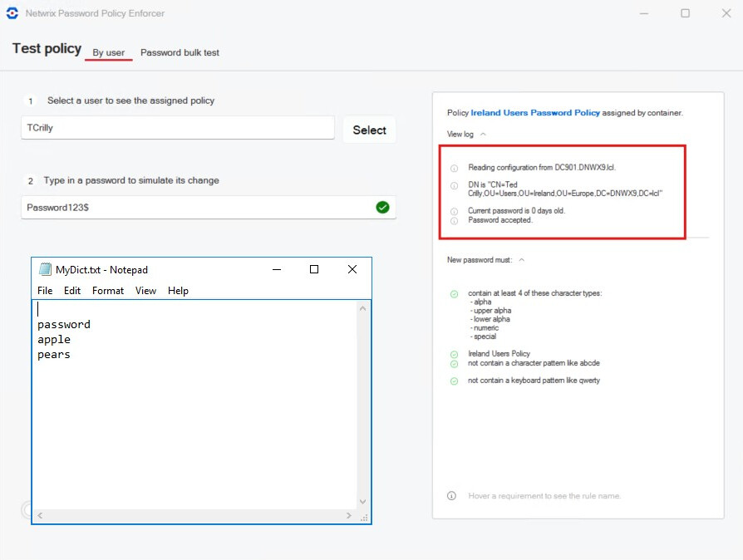Collapse the View log section
743x560 pixels.
[483, 134]
